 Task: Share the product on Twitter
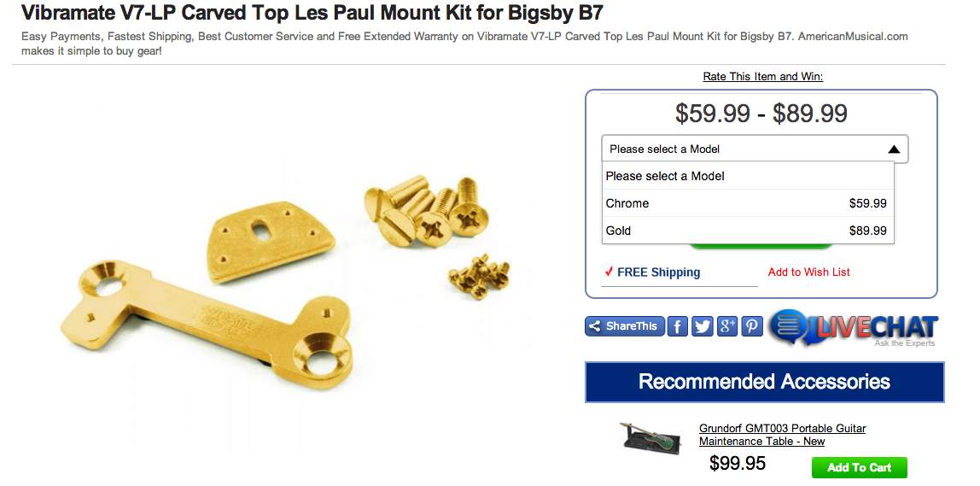click(702, 325)
